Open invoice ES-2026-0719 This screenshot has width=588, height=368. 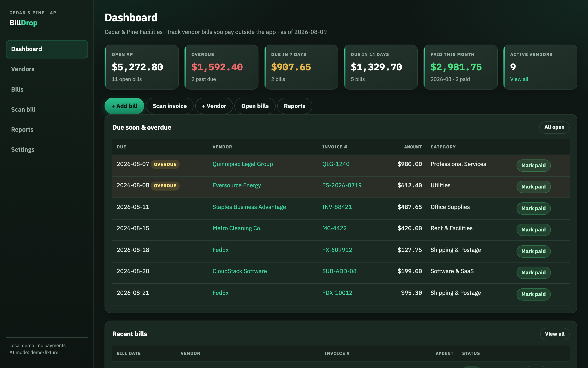[342, 185]
